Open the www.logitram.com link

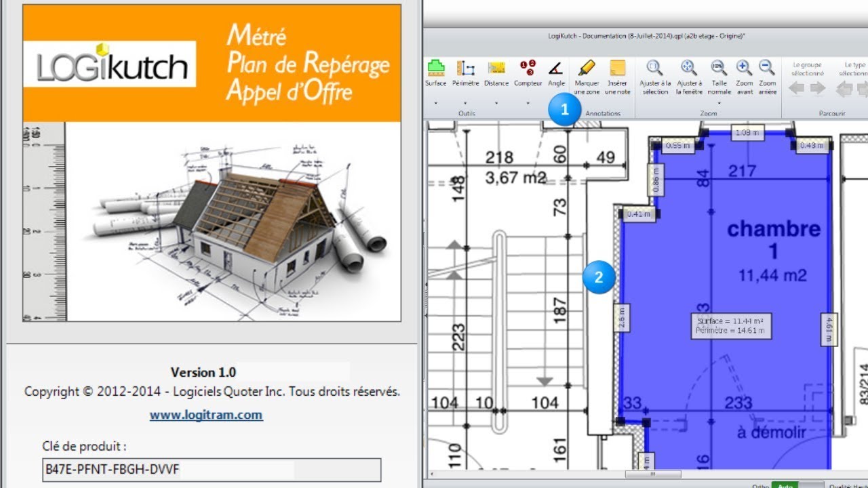pos(206,415)
